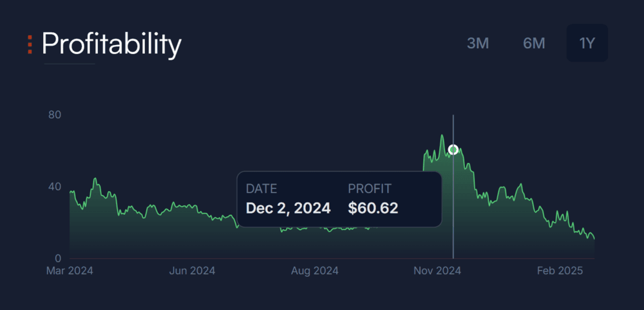Click the Feb 2025 x-axis label
This screenshot has height=310, width=644.
pos(560,271)
